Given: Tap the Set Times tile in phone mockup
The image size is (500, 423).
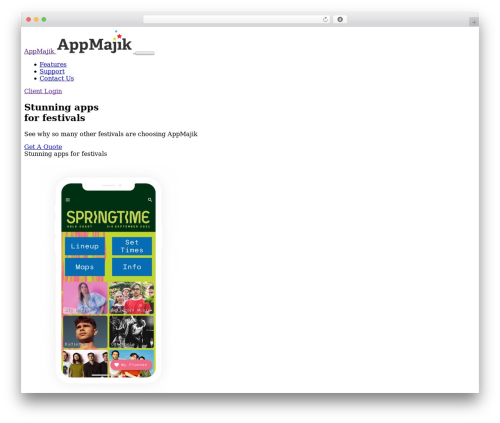Looking at the screenshot, I should tap(132, 246).
